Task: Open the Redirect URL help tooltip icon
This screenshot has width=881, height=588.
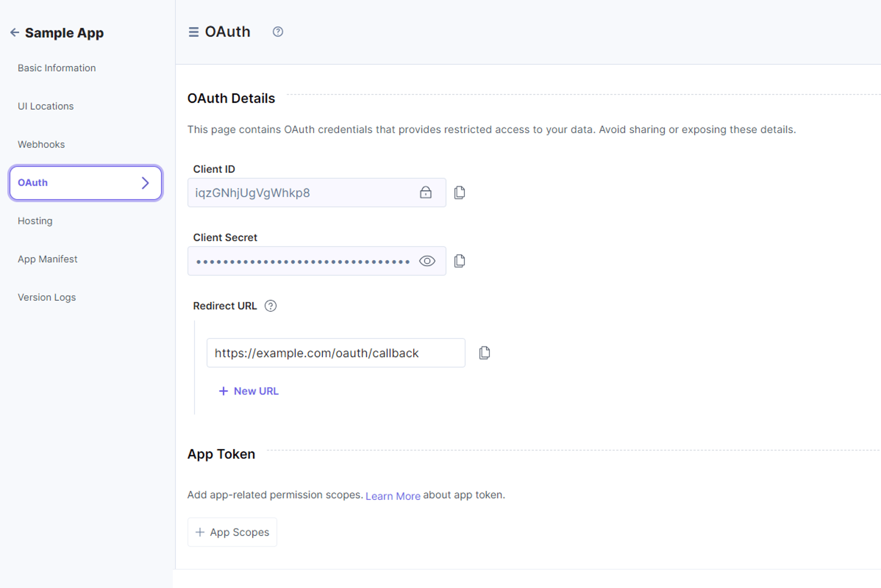Action: click(x=270, y=306)
